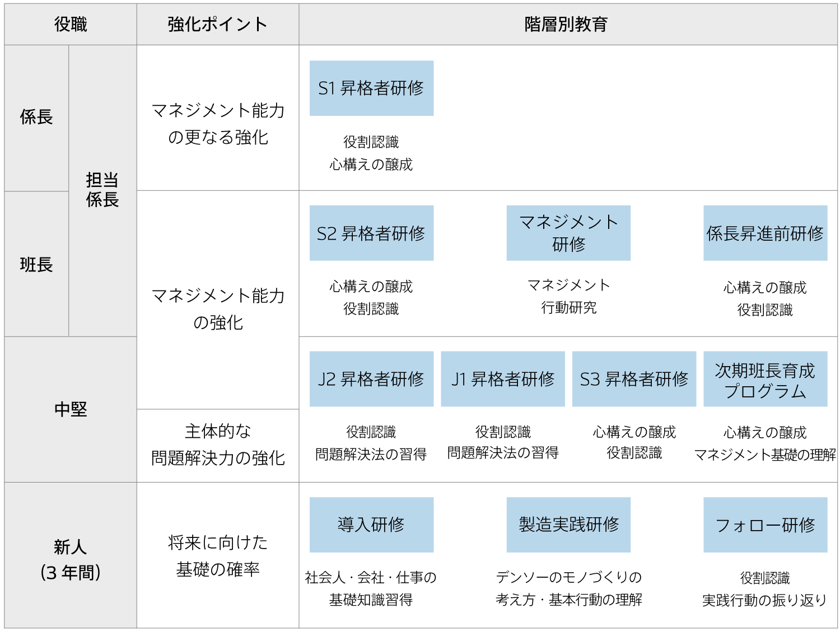Click the 中堅 row label
The width and height of the screenshot is (840, 632).
[x=71, y=409]
